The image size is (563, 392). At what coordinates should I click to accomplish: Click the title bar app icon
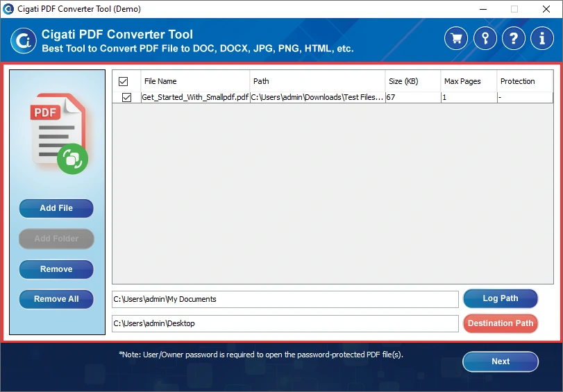point(8,8)
